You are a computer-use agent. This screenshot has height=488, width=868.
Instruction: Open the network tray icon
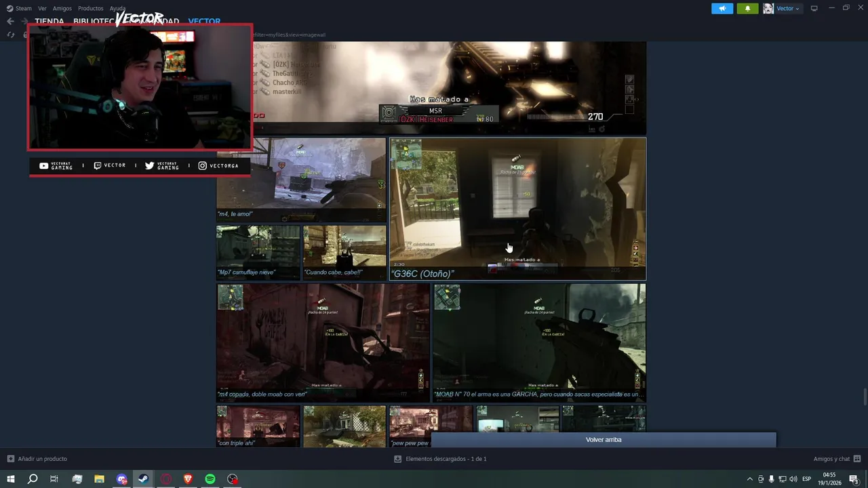pyautogui.click(x=782, y=479)
